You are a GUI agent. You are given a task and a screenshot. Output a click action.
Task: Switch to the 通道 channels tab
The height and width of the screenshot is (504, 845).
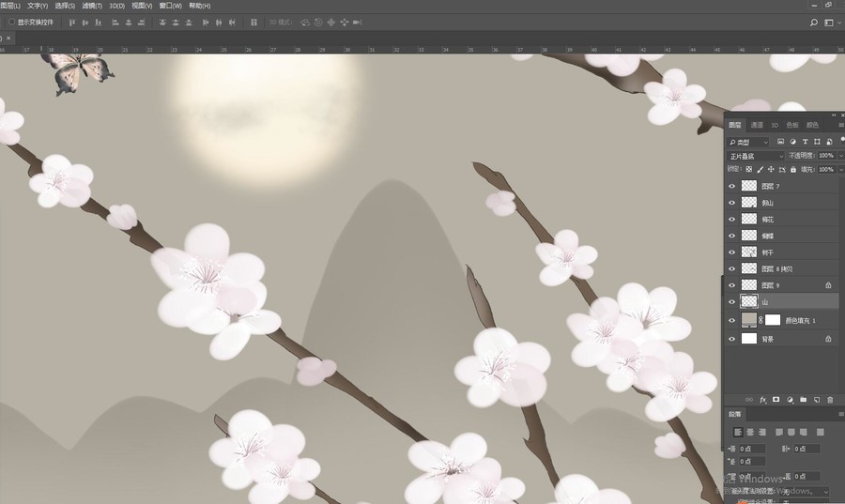[757, 125]
